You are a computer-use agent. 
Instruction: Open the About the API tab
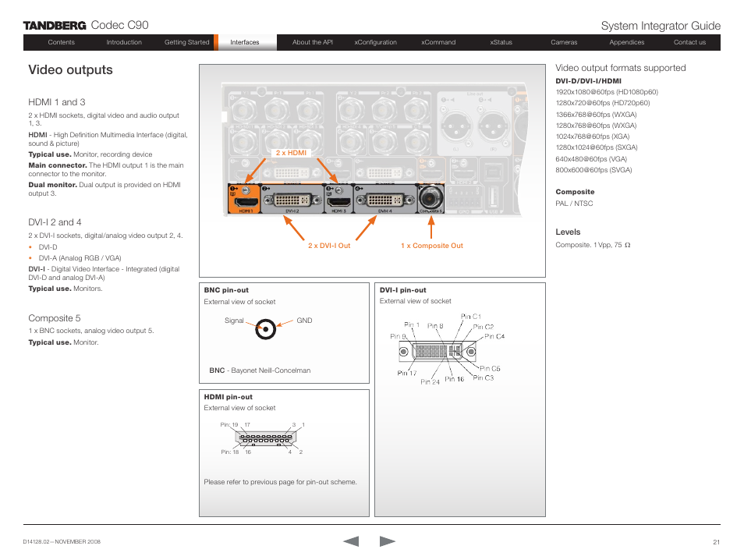[x=313, y=42]
